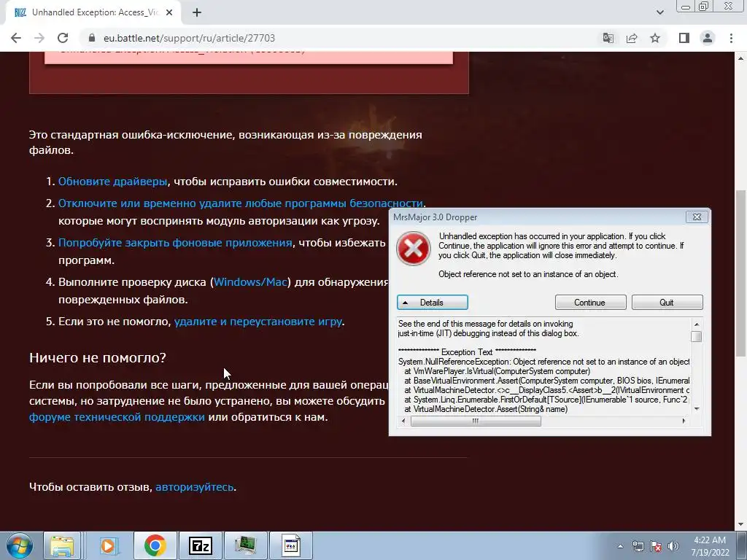Click the network tray icon
747x560 pixels.
pyautogui.click(x=638, y=546)
